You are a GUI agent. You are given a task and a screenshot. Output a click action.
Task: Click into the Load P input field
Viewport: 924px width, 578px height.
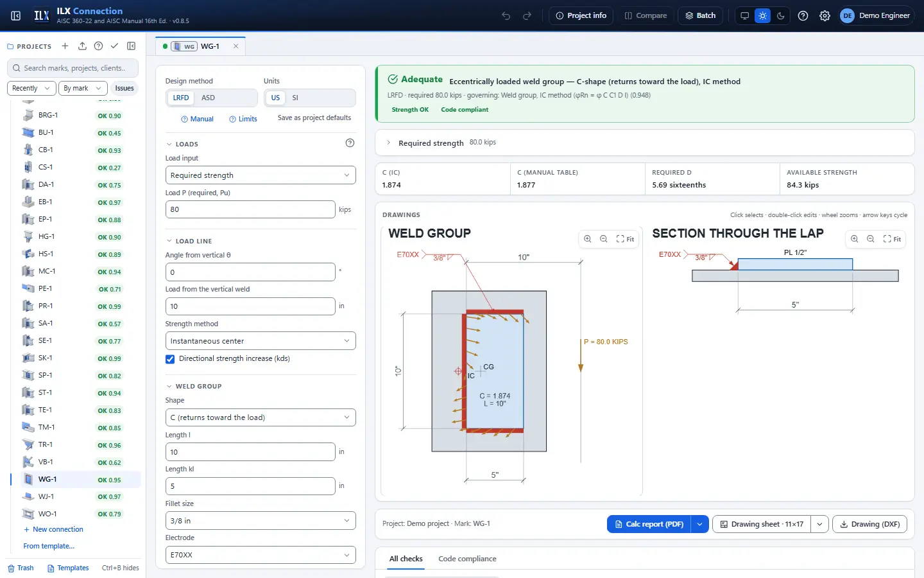(250, 209)
